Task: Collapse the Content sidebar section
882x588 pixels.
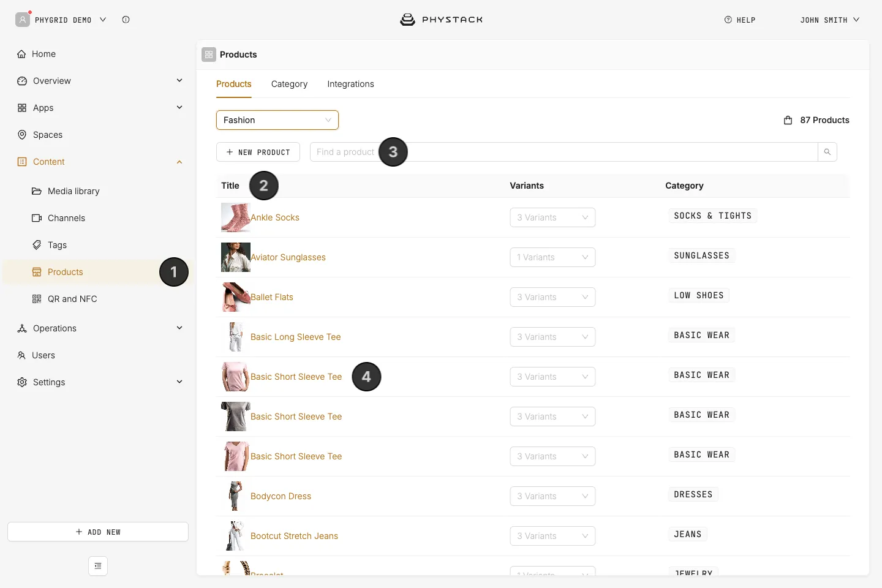Action: 179,162
